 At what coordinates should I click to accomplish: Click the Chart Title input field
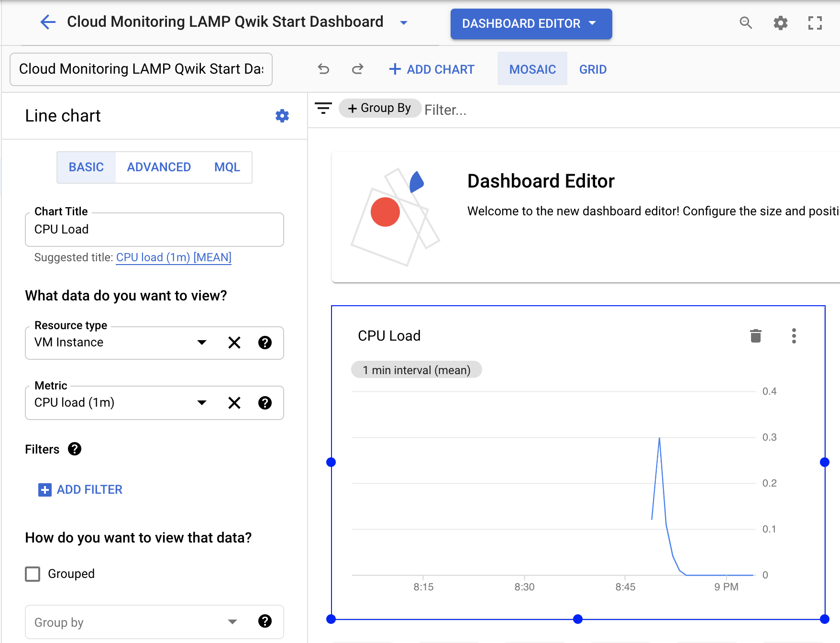coord(154,230)
